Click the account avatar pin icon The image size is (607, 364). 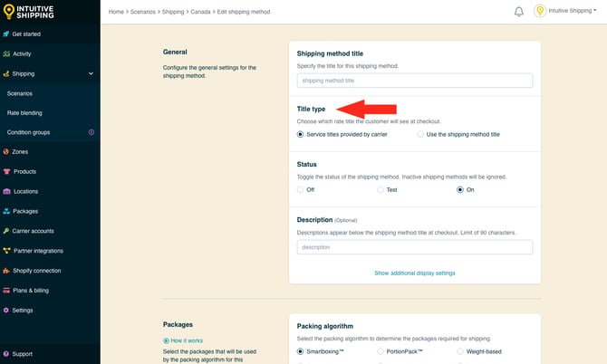point(540,11)
